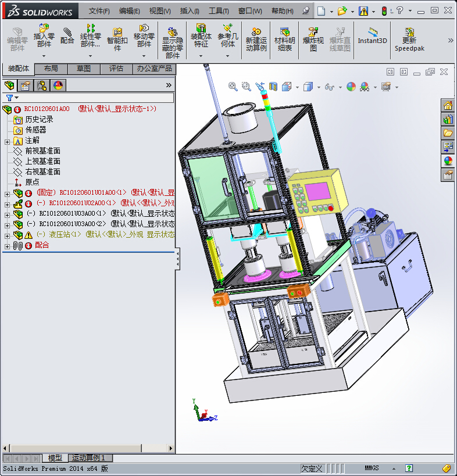Image resolution: width=457 pixels, height=476 pixels.
Task: Click the Rebuild traffic light icon
Action: tap(384, 11)
